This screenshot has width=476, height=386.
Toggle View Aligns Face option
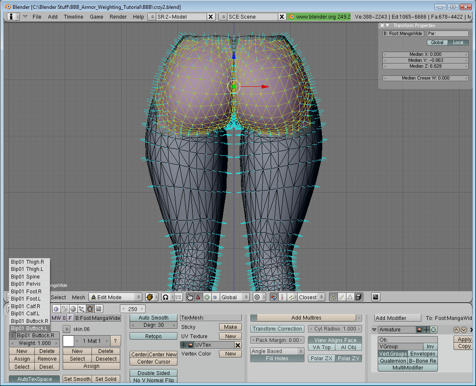click(335, 340)
